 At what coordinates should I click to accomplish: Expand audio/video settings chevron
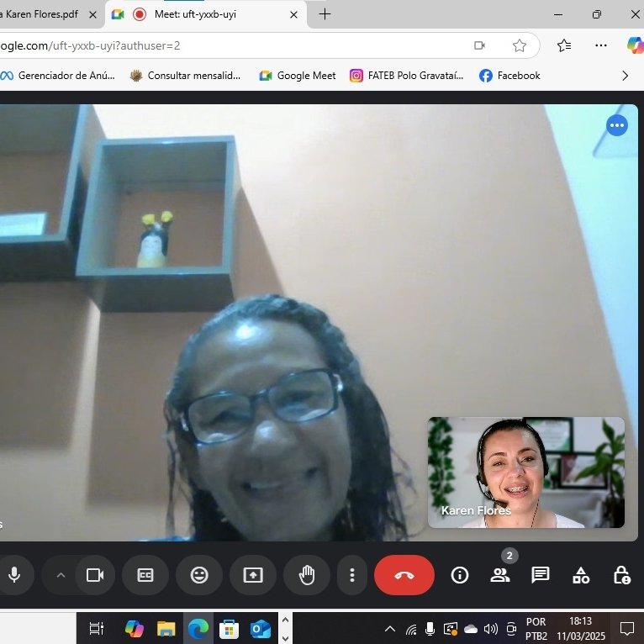point(61,575)
